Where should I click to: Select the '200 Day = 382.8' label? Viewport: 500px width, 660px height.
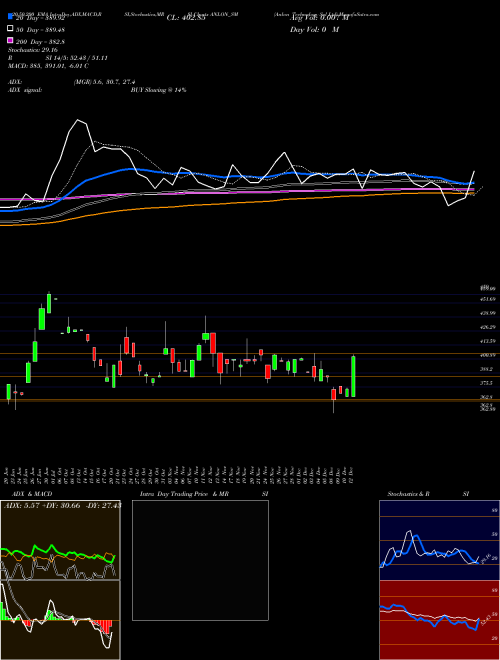[40, 41]
